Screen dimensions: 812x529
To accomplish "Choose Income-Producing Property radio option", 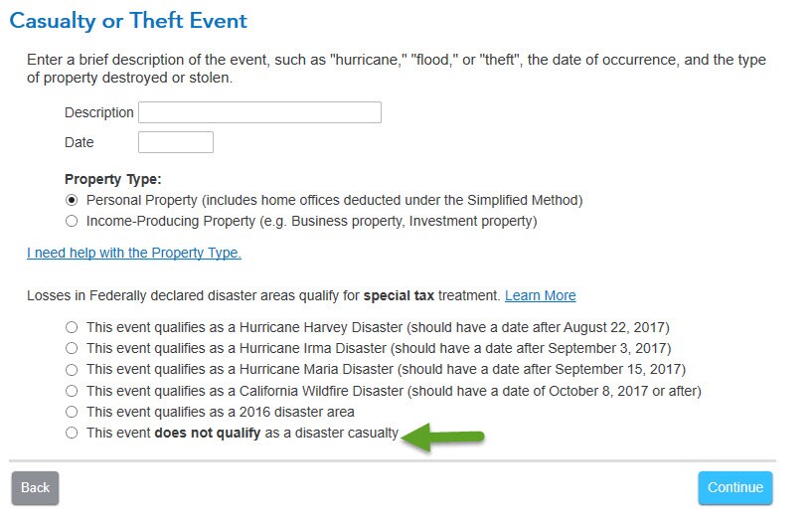I will (x=72, y=221).
